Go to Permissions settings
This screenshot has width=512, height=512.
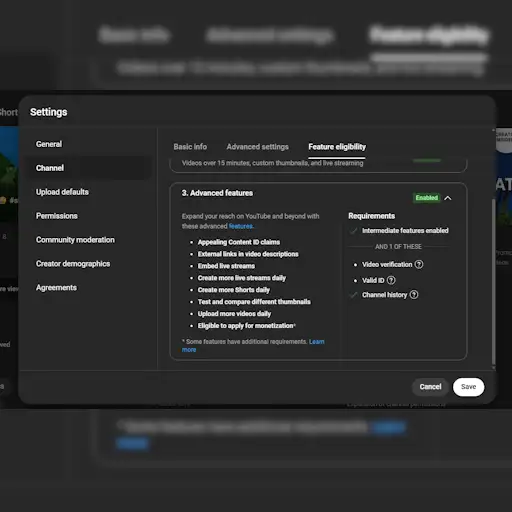(x=57, y=216)
